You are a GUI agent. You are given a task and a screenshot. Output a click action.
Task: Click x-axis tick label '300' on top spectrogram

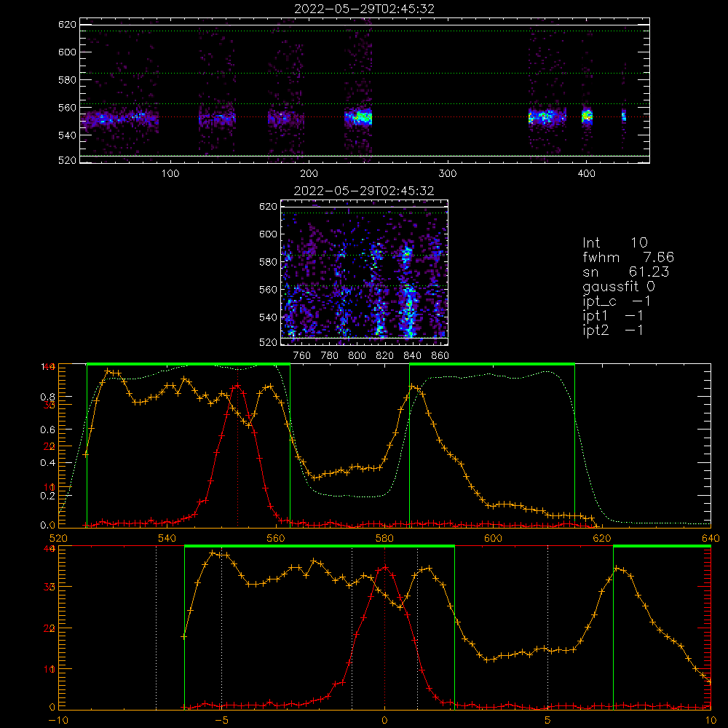448,174
